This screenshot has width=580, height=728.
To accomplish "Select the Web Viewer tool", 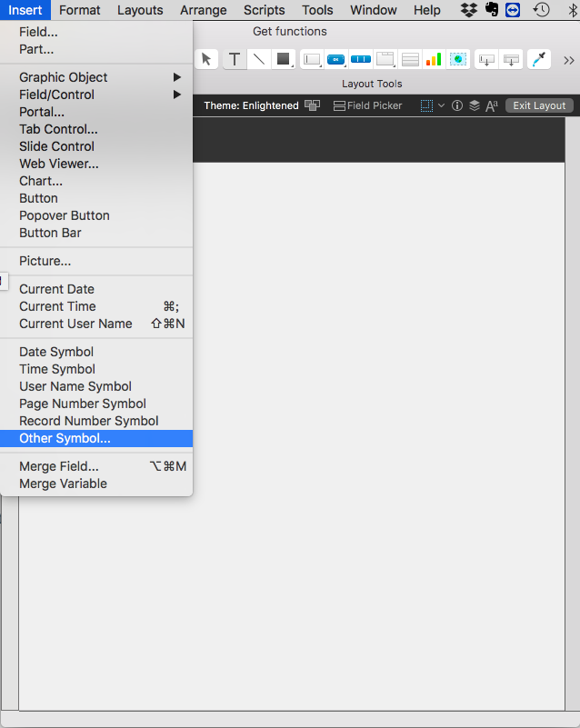I will coord(458,59).
